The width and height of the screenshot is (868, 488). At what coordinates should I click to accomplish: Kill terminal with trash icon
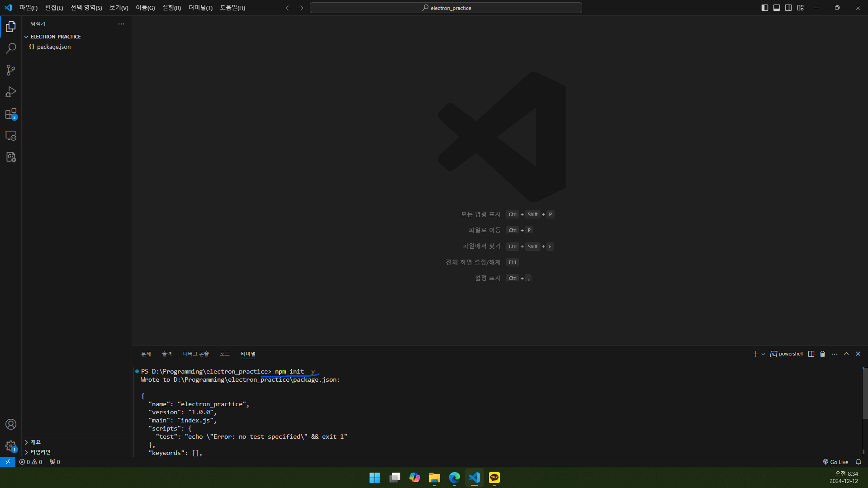coord(823,354)
